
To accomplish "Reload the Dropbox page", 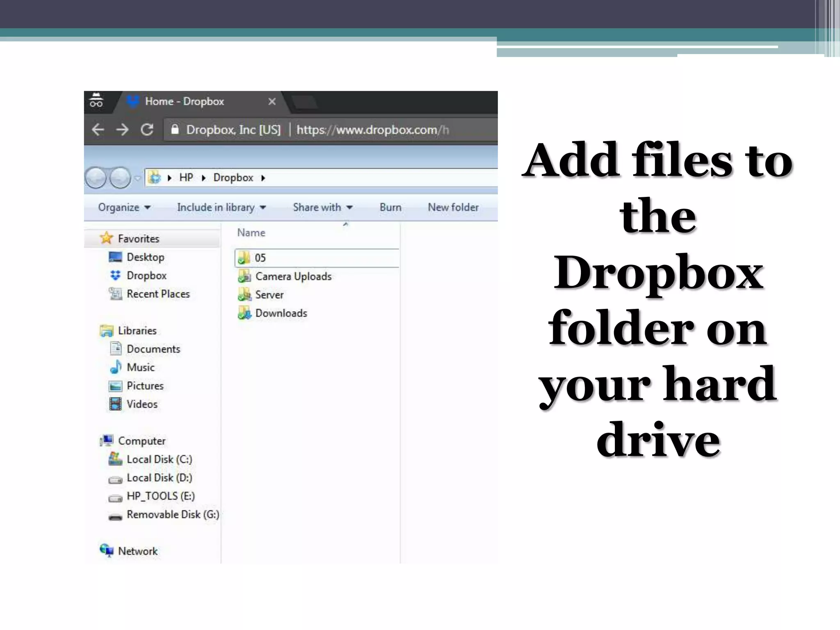I will [x=147, y=130].
